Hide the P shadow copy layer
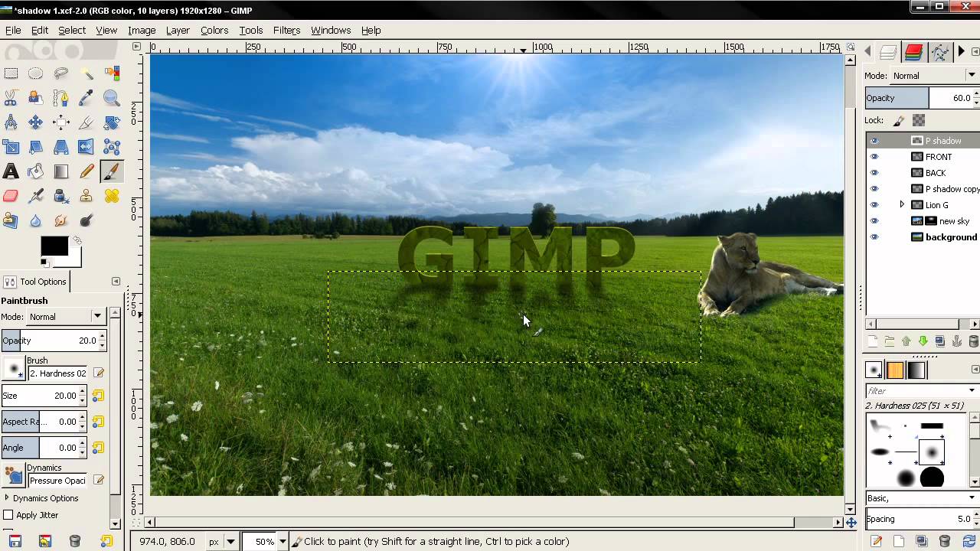This screenshot has width=980, height=551. tap(874, 189)
